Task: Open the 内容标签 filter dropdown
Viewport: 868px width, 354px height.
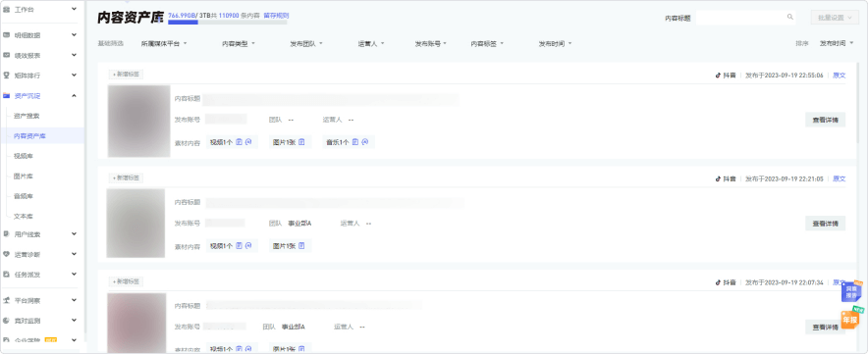Action: click(487, 44)
